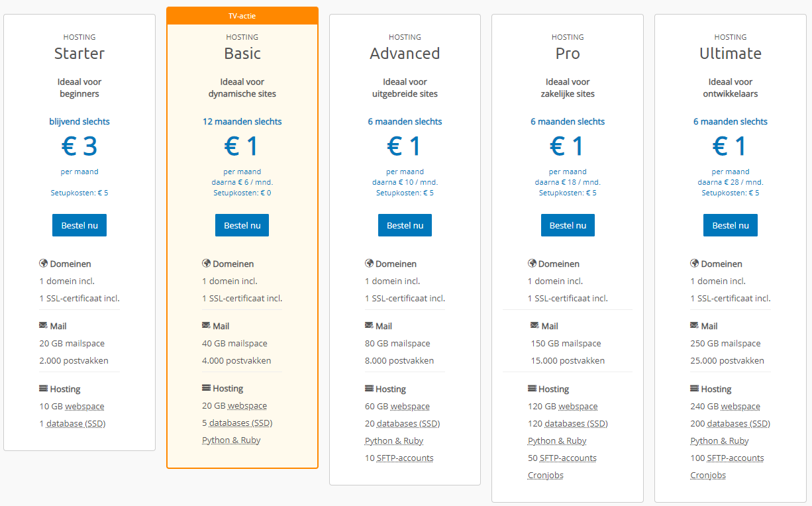Click Bestel nu for Ultimate plan

click(730, 225)
